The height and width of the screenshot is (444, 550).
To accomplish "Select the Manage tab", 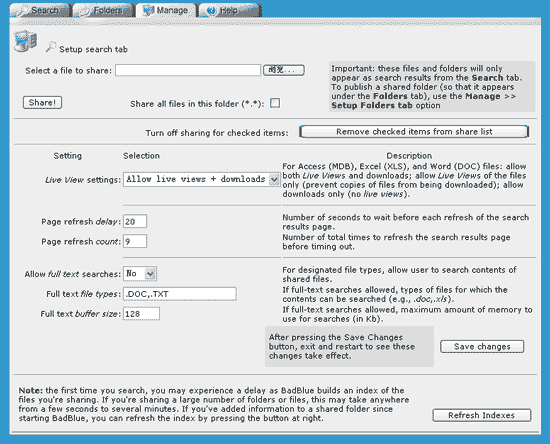I will pyautogui.click(x=166, y=10).
